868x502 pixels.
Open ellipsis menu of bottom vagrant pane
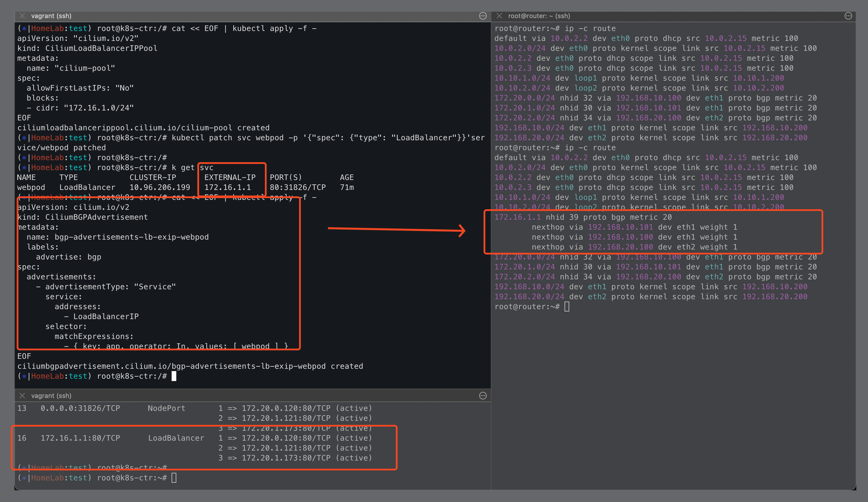click(483, 396)
